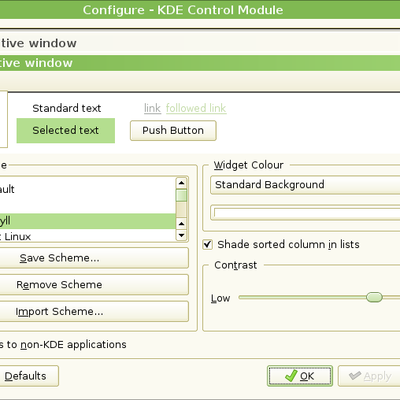Image resolution: width=400 pixels, height=400 pixels.
Task: Click the 'followed link' preview text
Action: pos(196,108)
